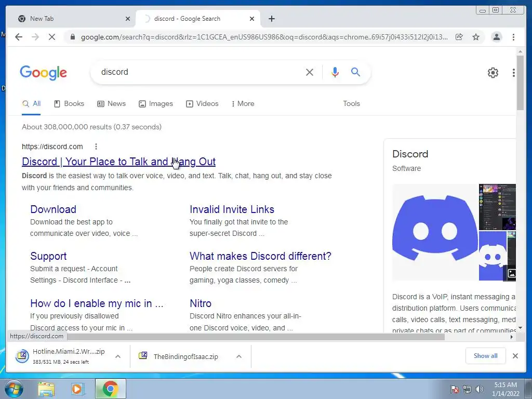Click the About 308,000,000 results text

click(x=91, y=127)
